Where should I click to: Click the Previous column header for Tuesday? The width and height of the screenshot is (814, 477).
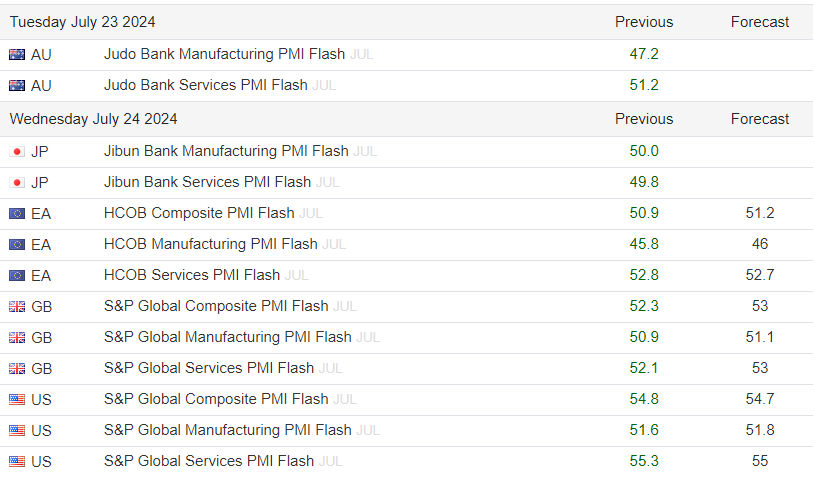click(644, 22)
